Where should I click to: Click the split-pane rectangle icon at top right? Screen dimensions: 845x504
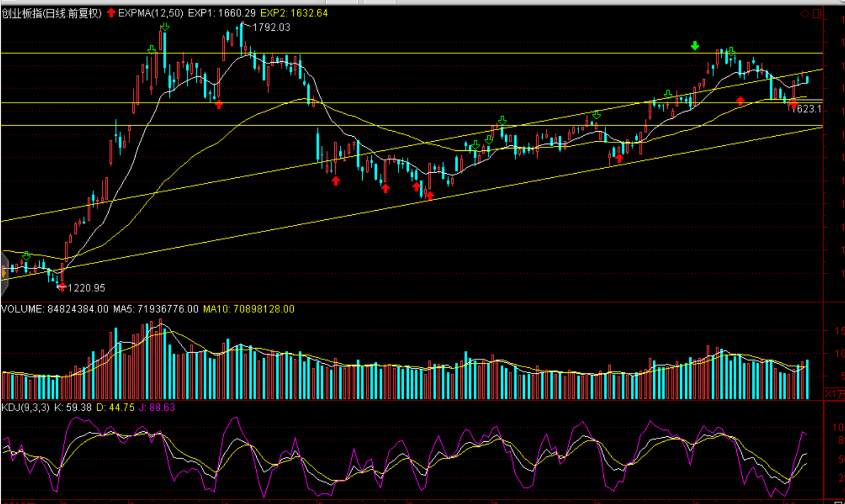coord(817,13)
